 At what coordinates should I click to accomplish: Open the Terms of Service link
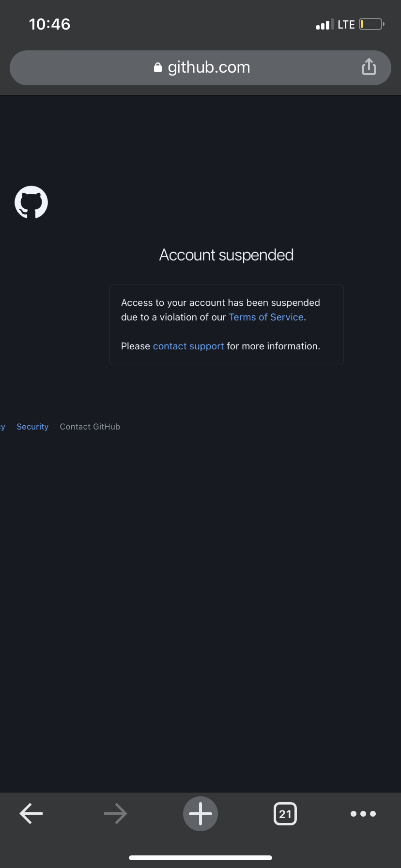click(265, 317)
